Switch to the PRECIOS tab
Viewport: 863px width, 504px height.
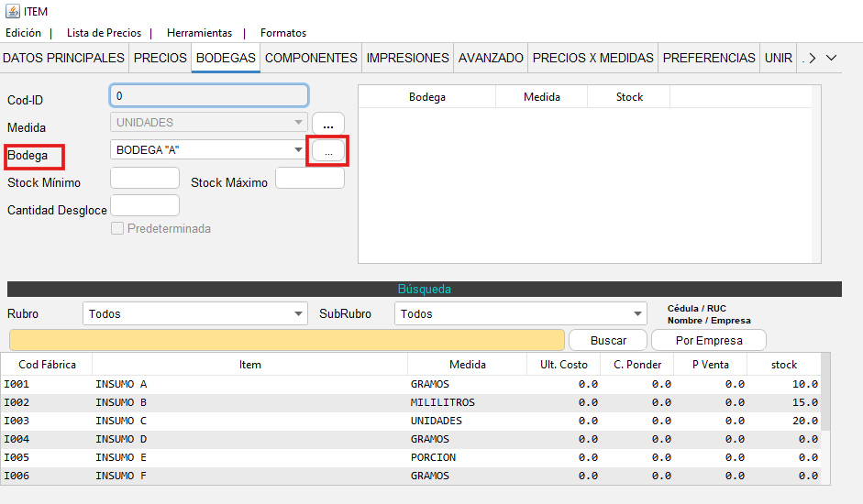(x=160, y=58)
